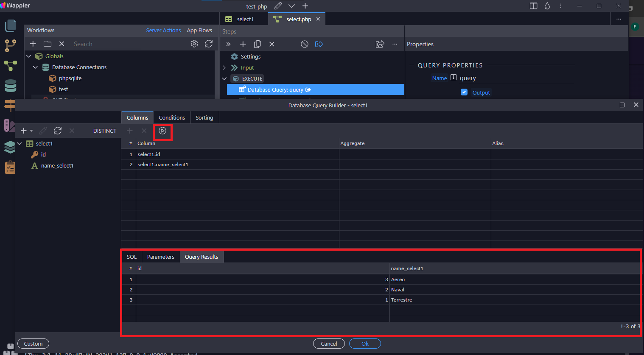Expand the Input step node
Image resolution: width=644 pixels, height=355 pixels.
point(224,67)
